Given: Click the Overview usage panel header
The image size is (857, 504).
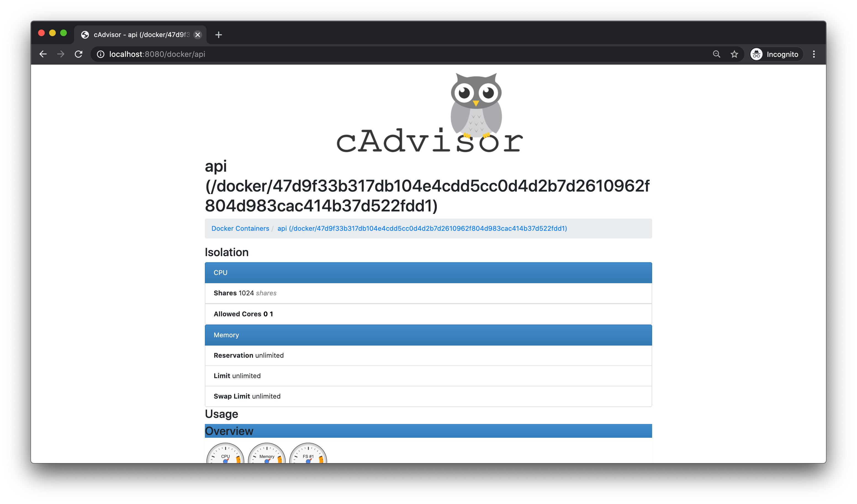Looking at the screenshot, I should 428,431.
